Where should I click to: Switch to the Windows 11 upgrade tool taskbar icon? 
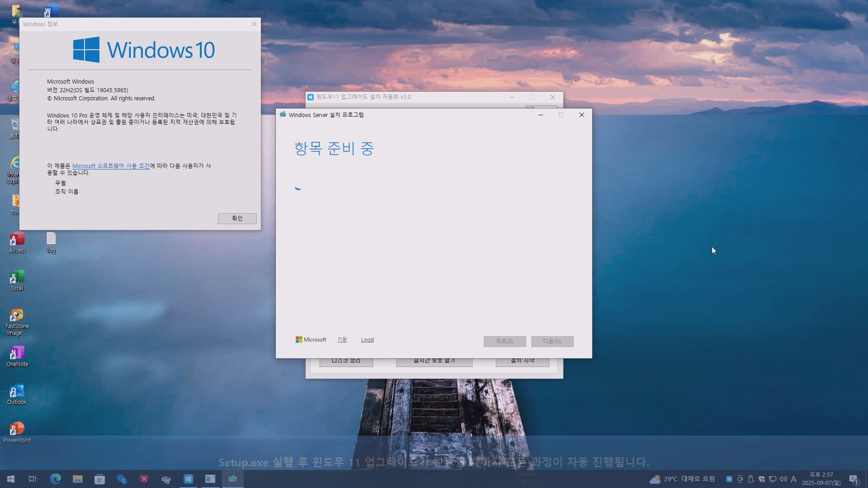tap(188, 479)
